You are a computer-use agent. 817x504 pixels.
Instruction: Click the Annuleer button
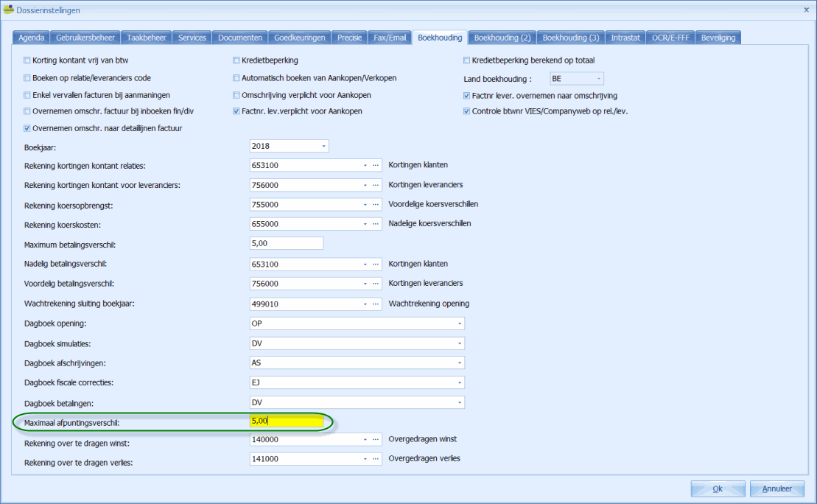point(776,489)
